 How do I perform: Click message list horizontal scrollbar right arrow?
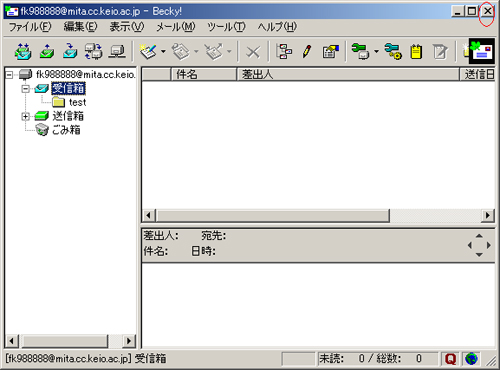(x=488, y=215)
